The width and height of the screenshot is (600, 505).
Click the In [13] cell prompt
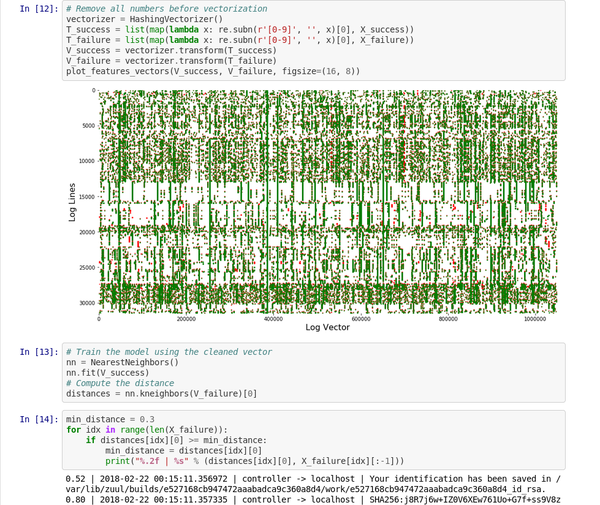coord(39,352)
